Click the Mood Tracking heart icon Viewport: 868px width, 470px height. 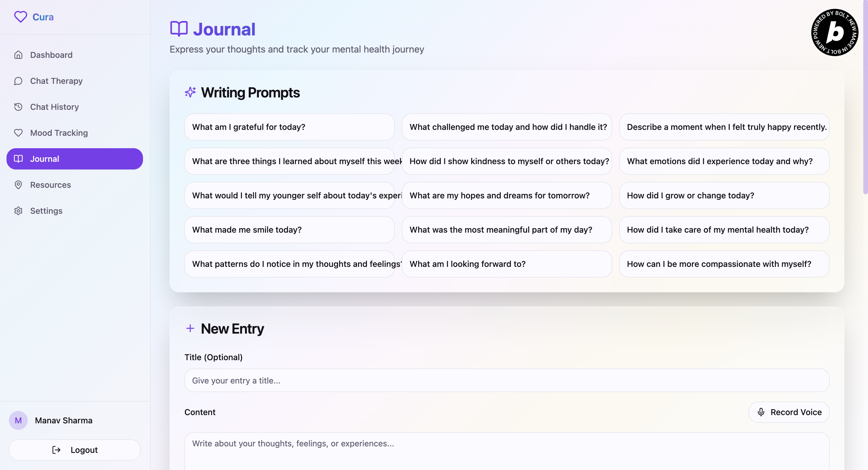[x=19, y=133]
